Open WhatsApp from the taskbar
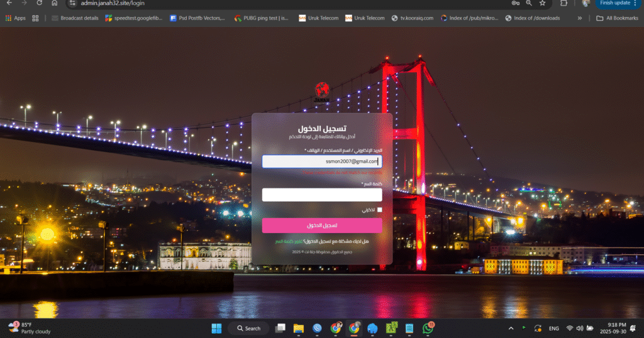Image resolution: width=644 pixels, height=338 pixels. [x=428, y=328]
